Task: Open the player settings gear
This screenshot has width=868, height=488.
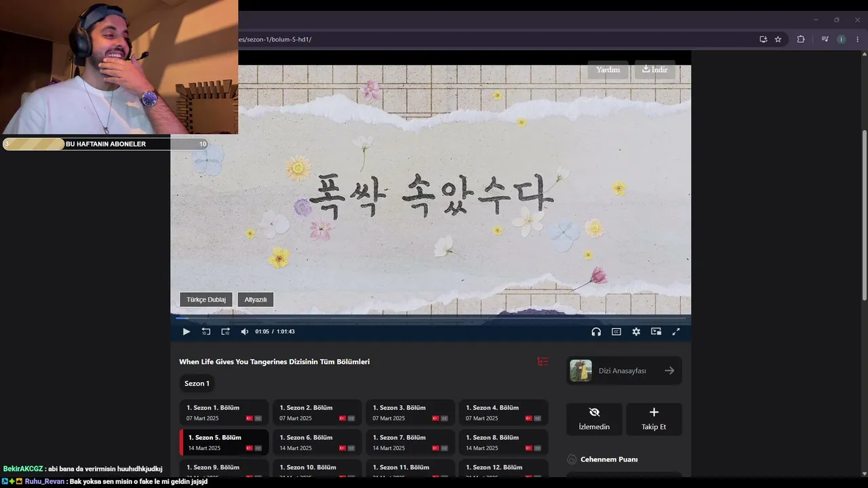Action: (x=636, y=331)
